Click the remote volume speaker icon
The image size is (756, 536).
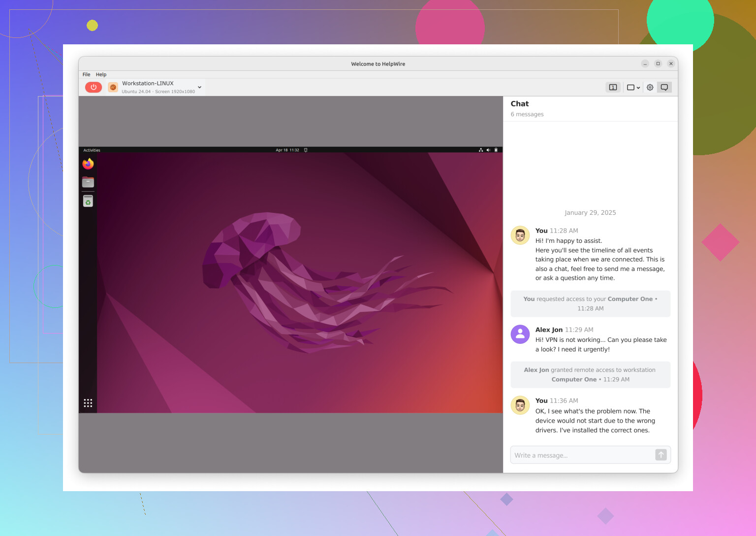tap(488, 150)
